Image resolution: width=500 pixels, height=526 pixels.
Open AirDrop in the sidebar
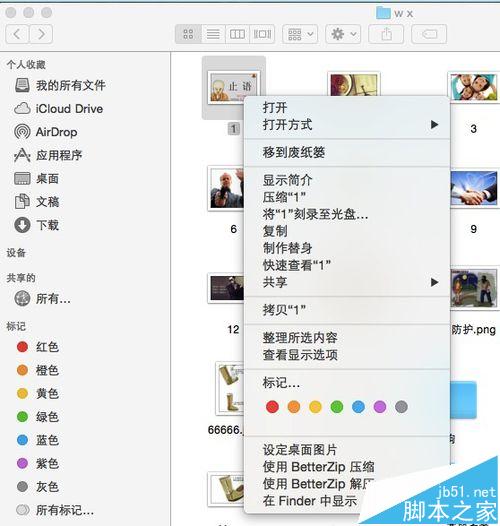tap(46, 132)
